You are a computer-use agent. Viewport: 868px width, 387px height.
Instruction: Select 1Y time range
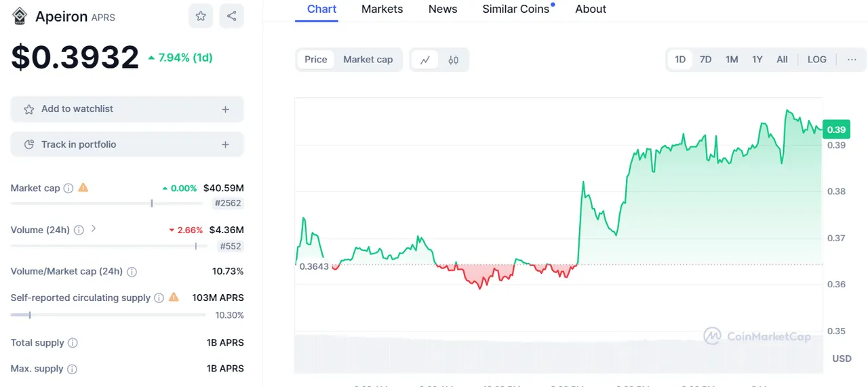coord(757,60)
